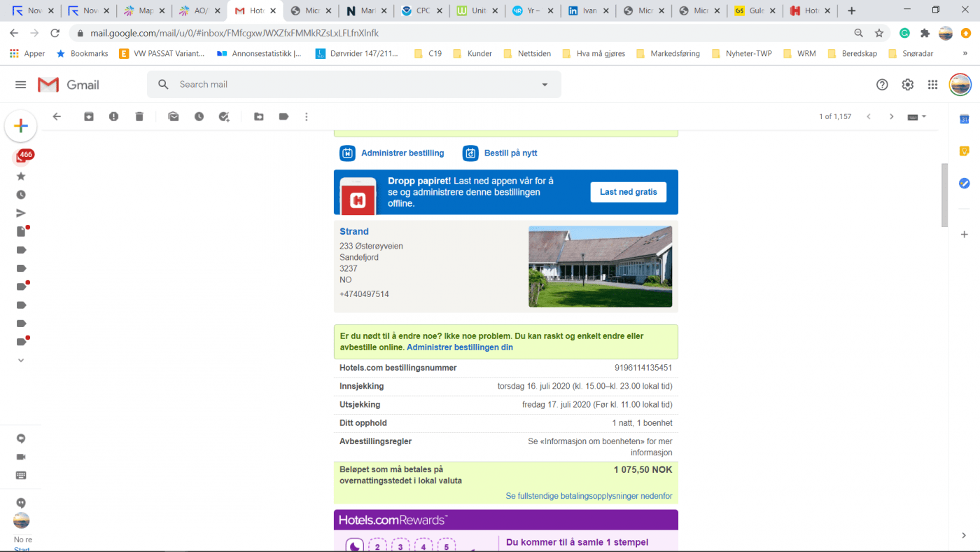The height and width of the screenshot is (552, 980).
Task: Snooze this email with the clock icon
Action: (199, 117)
